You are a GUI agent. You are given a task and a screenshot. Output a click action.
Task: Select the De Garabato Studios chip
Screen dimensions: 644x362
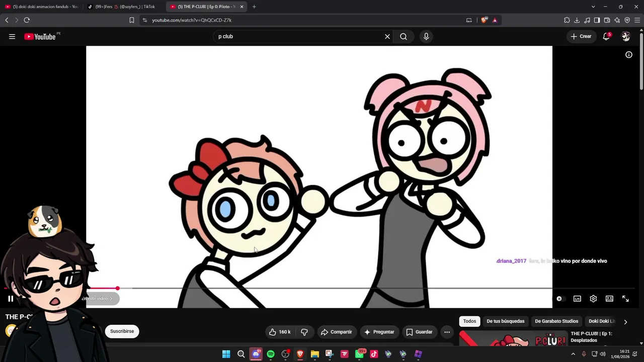coord(556,321)
